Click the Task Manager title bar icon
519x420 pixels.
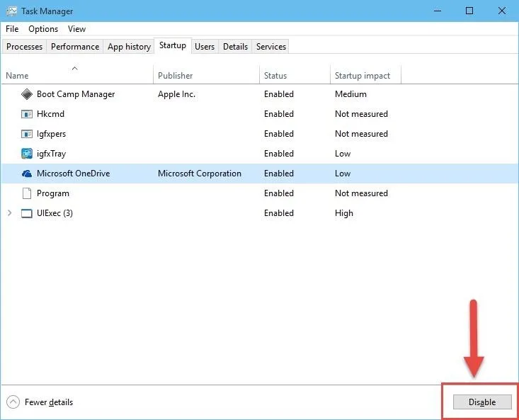coord(11,11)
